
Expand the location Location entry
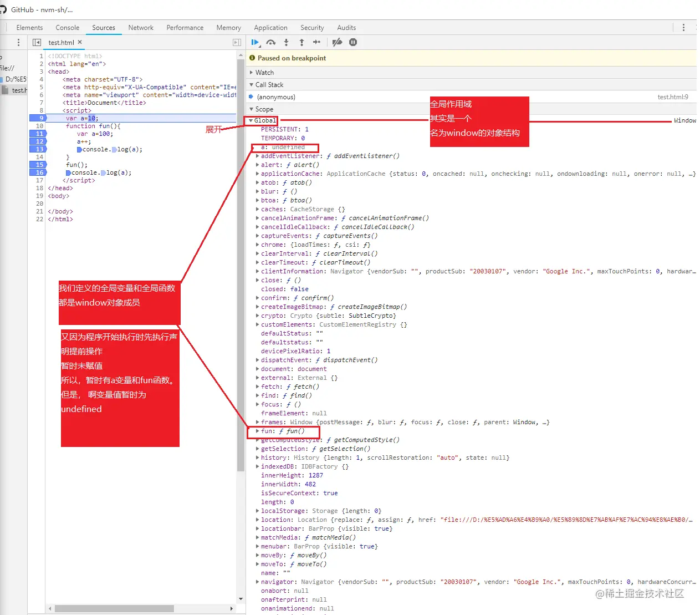pos(257,520)
